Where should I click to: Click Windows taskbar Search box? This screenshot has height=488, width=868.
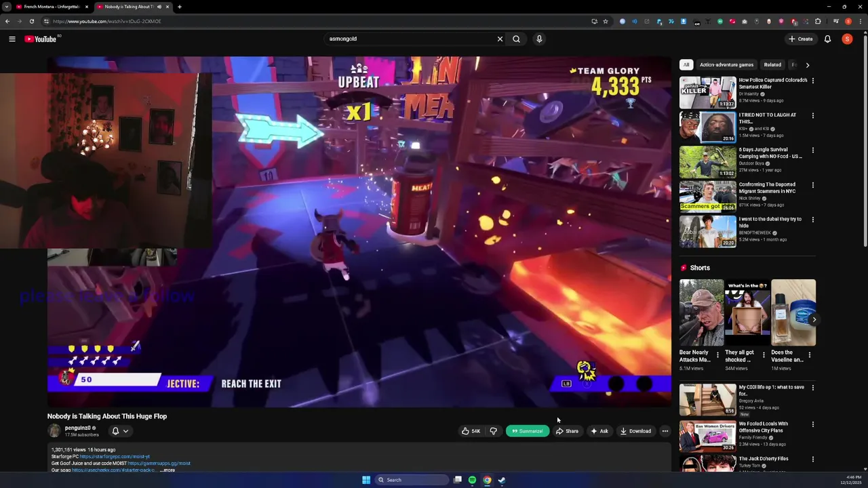coord(412,480)
